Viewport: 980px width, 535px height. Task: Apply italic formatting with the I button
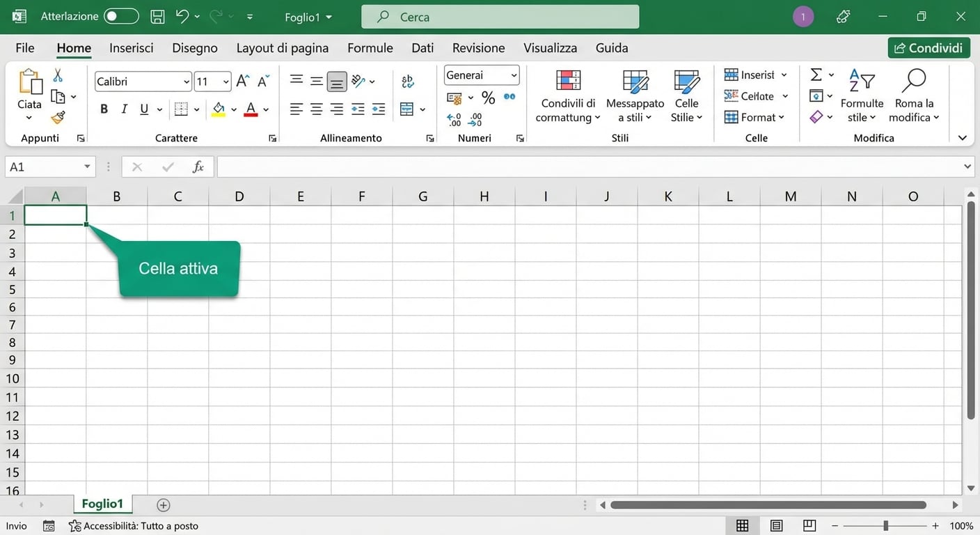(x=124, y=109)
